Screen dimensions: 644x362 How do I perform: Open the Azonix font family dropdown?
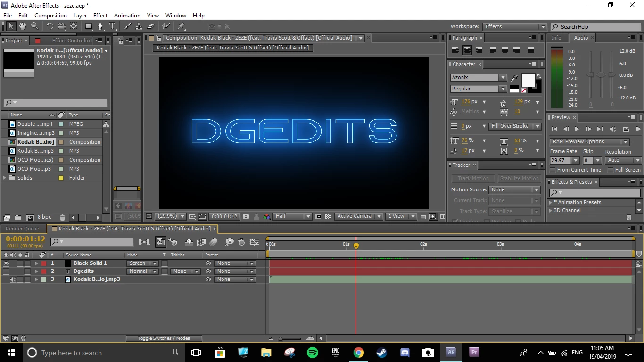coord(503,78)
